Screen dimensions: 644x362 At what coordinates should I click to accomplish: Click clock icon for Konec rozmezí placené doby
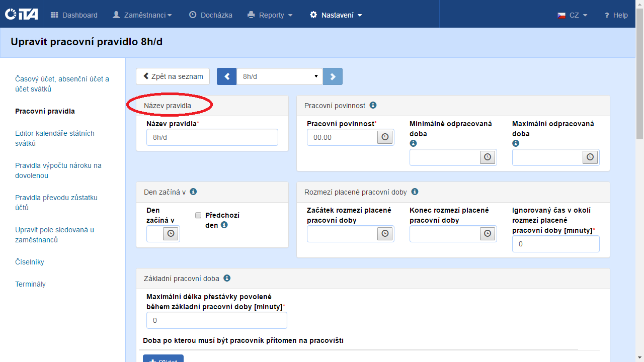(488, 234)
